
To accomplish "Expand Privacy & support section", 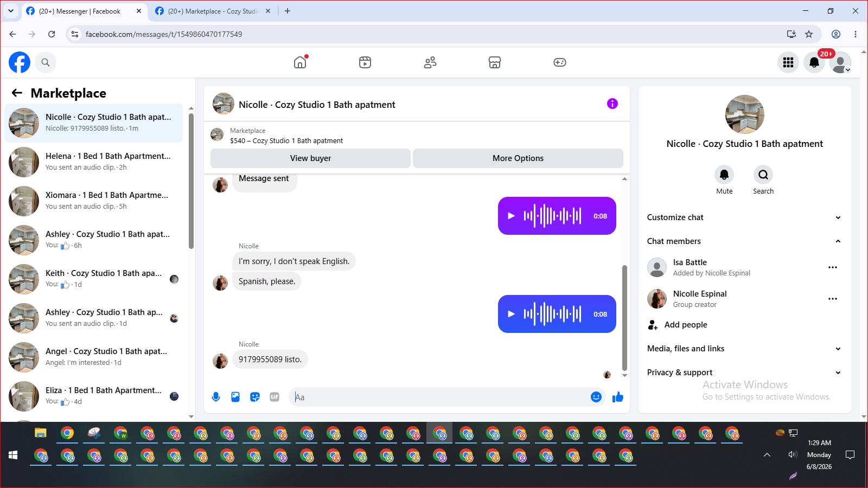I will coord(744,373).
